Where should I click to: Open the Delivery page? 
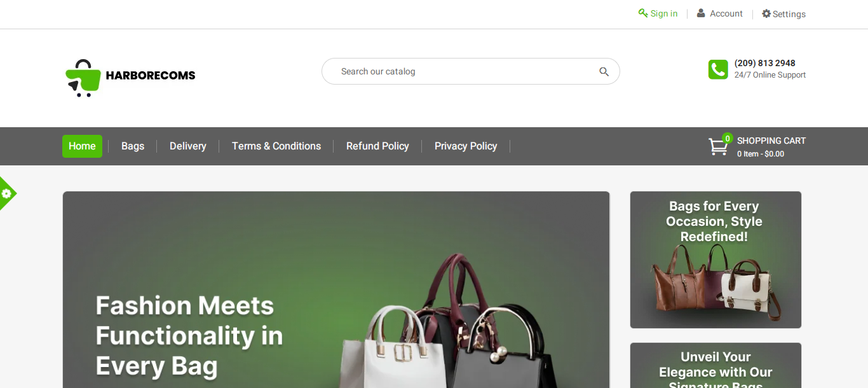(188, 146)
